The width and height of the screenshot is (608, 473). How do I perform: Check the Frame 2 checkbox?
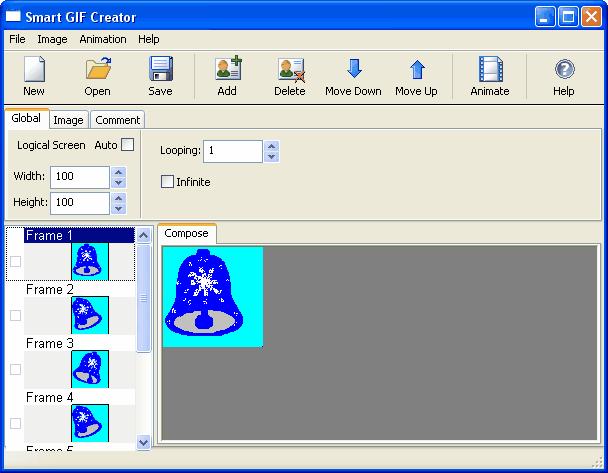tap(16, 315)
